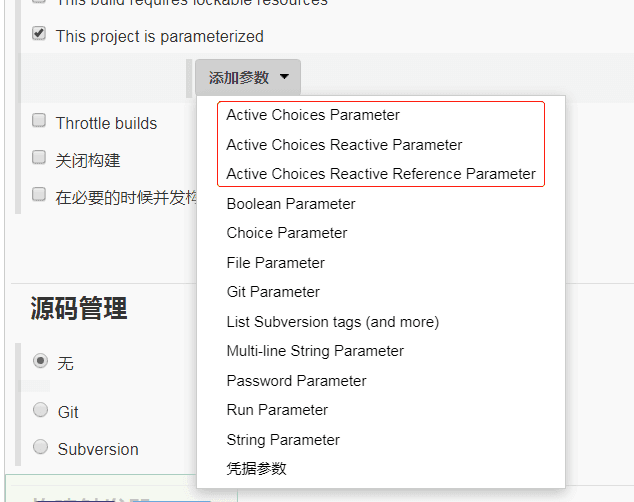The image size is (634, 502).
Task: Enable the Throttle builds checkbox
Action: [x=39, y=121]
